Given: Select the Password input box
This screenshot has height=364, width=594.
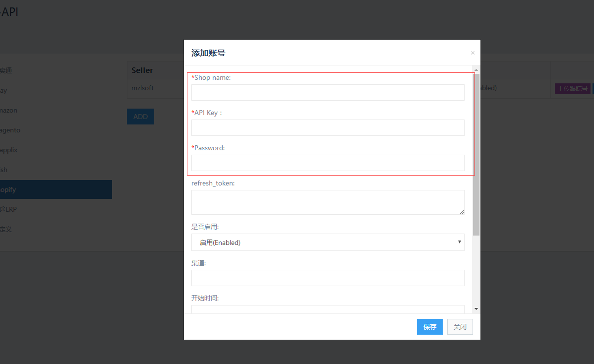Looking at the screenshot, I should coord(328,163).
